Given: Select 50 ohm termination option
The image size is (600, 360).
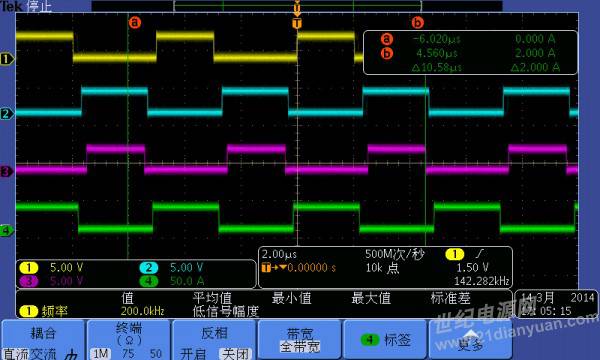Looking at the screenshot, I should (x=155, y=353).
